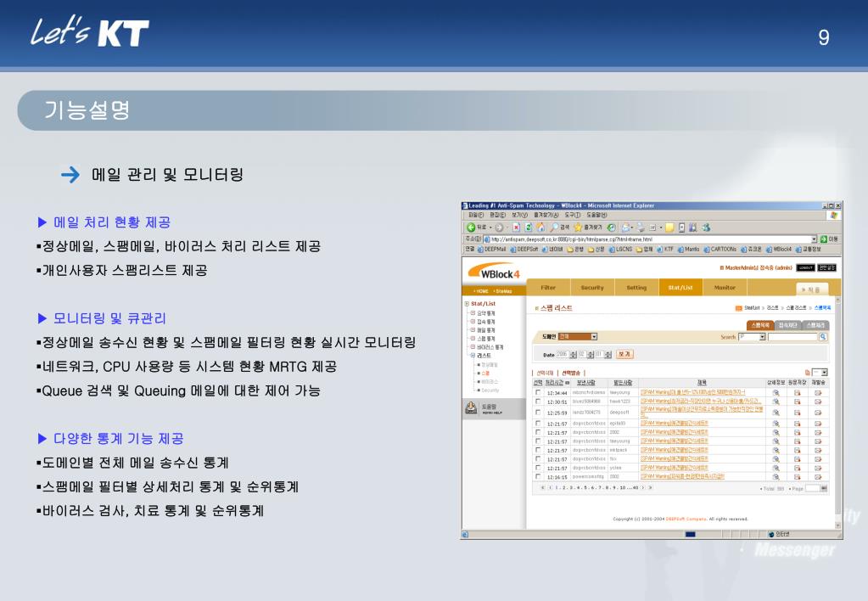This screenshot has width=868, height=601.
Task: Click the browser Back arrow icon
Action: (471, 227)
